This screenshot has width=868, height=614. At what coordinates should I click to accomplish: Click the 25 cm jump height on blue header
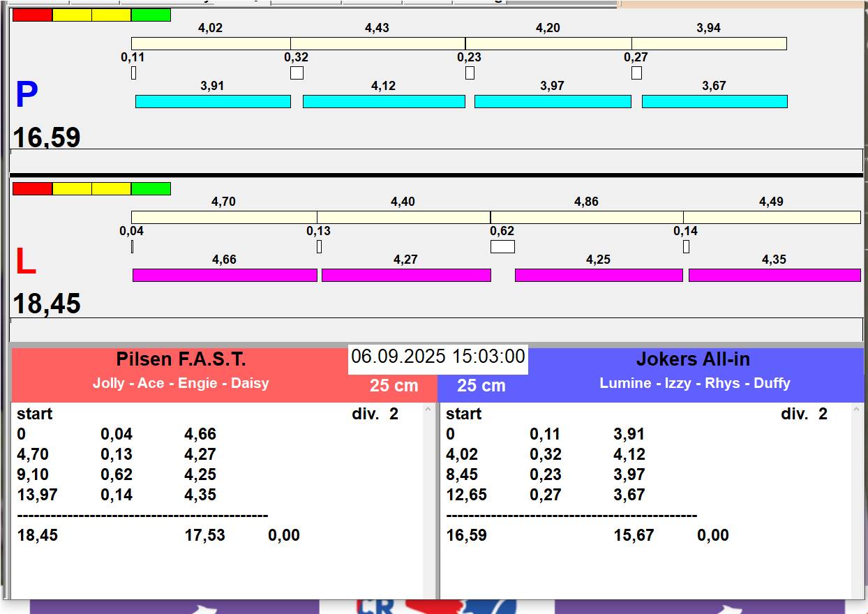(481, 386)
